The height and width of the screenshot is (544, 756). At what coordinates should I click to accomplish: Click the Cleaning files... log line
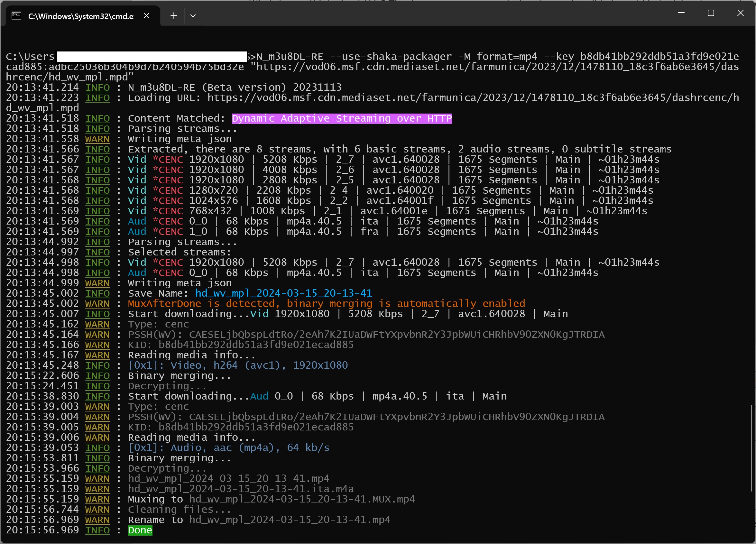coord(179,509)
